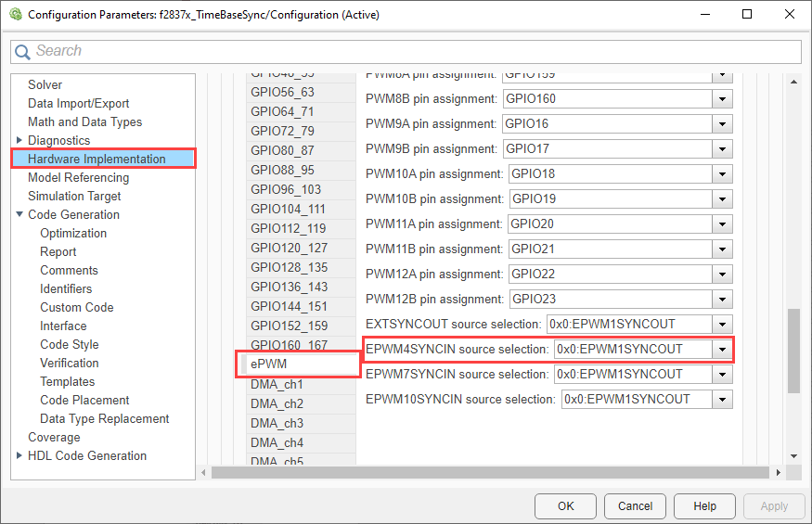The height and width of the screenshot is (524, 812).
Task: Select GPIO64_71 hardware group
Action: point(301,112)
